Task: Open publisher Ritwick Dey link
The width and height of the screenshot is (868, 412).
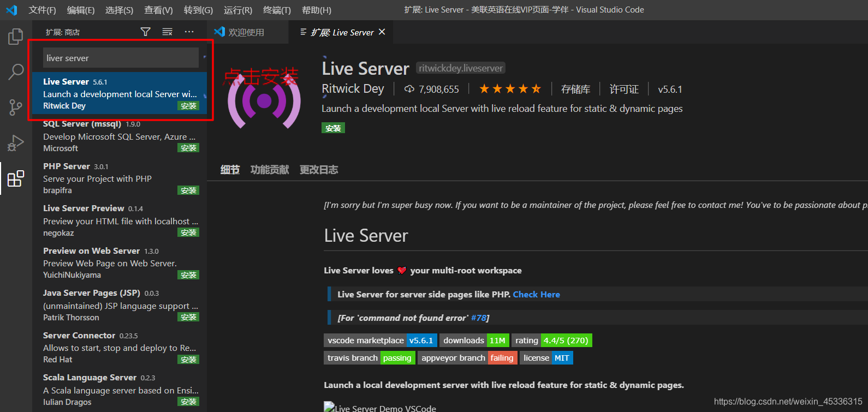Action: click(353, 89)
